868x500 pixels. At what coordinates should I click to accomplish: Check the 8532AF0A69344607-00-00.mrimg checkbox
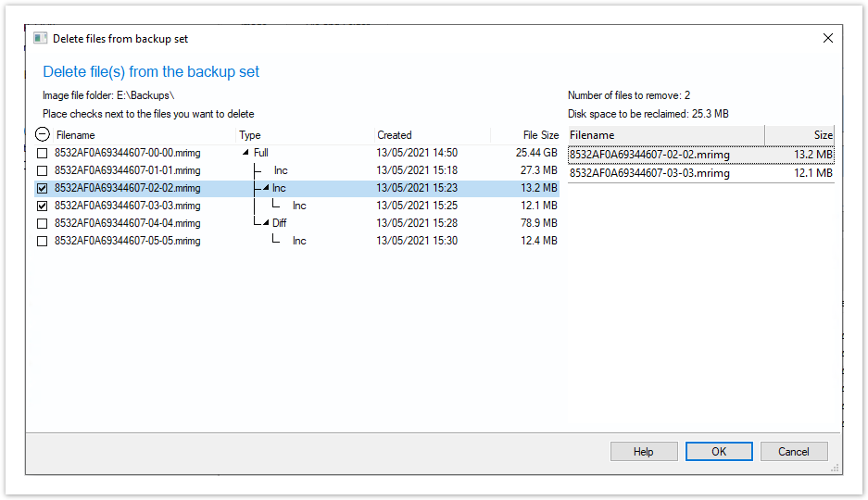42,153
